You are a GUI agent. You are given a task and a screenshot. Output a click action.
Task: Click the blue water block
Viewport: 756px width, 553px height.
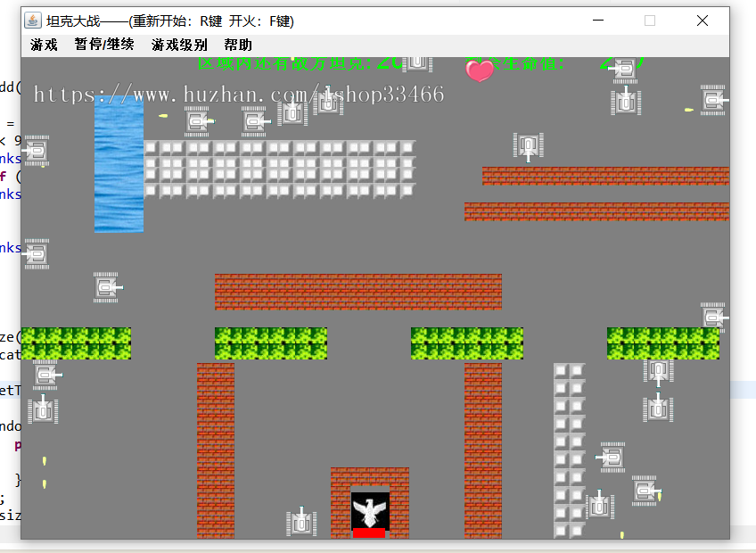click(119, 164)
